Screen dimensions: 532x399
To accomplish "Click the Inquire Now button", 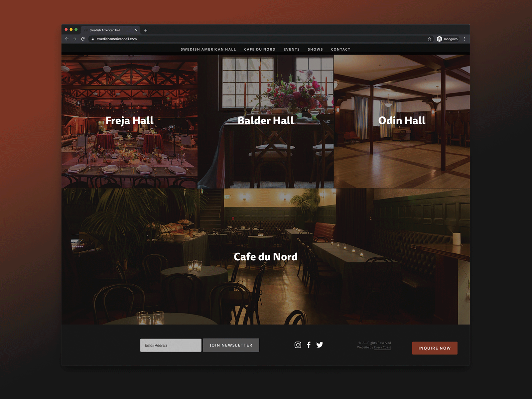I will point(435,348).
